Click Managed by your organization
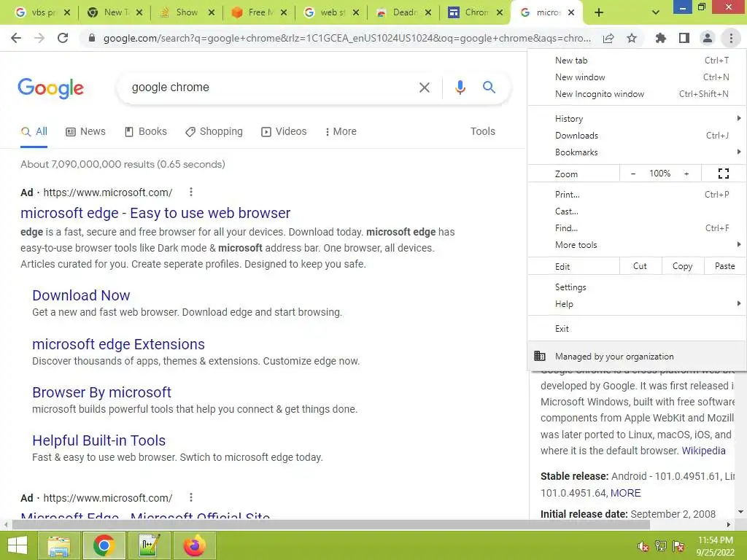The width and height of the screenshot is (747, 560). click(637, 356)
